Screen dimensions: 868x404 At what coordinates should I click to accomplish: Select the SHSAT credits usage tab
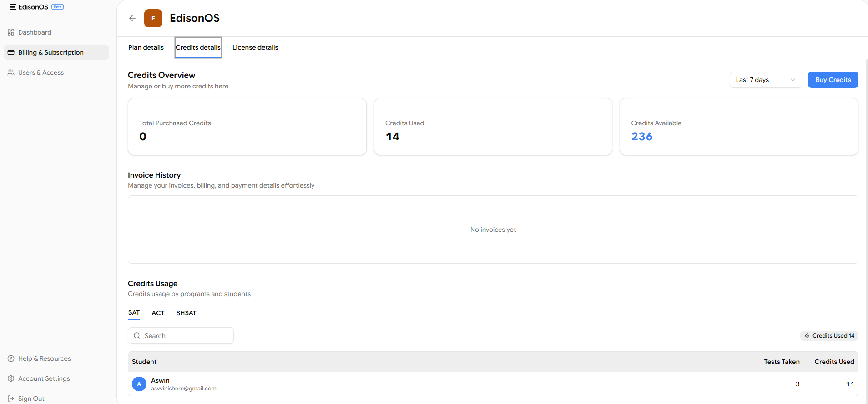click(186, 313)
